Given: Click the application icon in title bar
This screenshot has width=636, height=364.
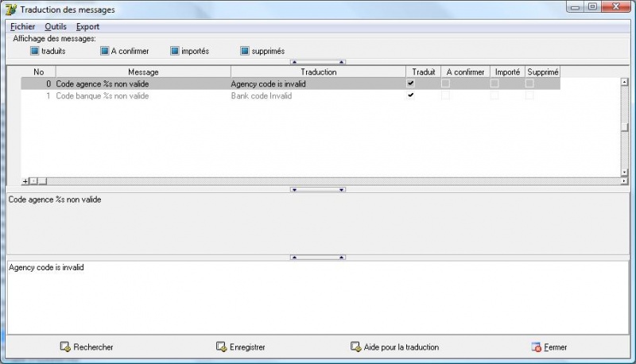Looking at the screenshot, I should (11, 10).
